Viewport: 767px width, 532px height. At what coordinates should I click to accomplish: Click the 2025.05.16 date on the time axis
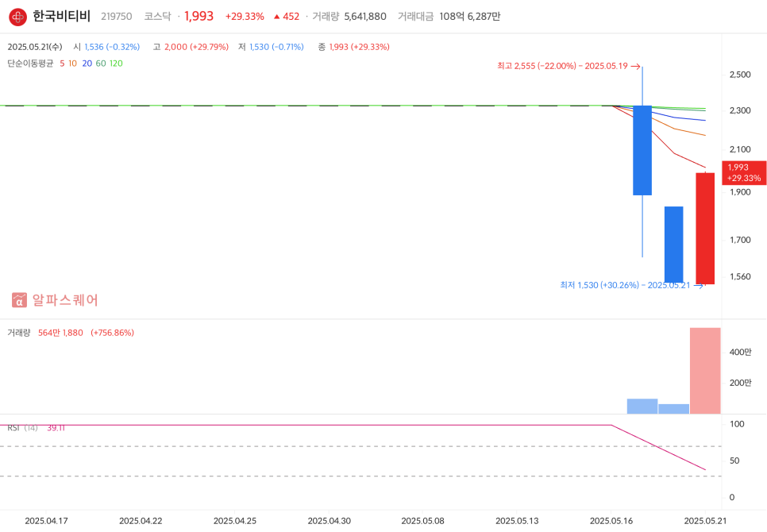611,521
